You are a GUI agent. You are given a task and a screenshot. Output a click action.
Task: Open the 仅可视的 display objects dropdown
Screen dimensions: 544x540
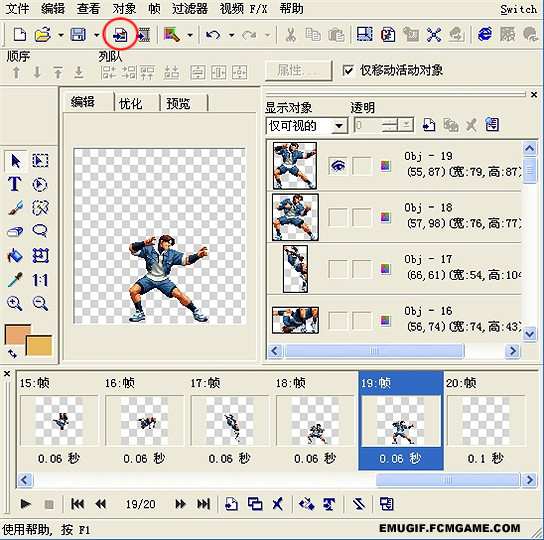click(x=307, y=126)
